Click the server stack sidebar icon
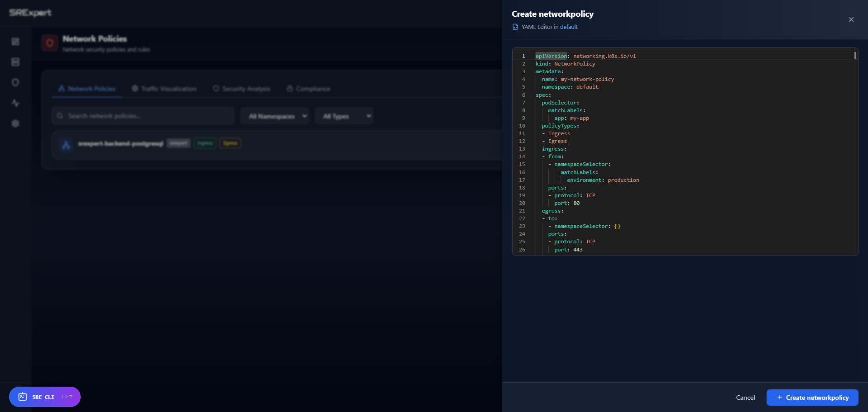The height and width of the screenshot is (412, 868). click(x=15, y=62)
